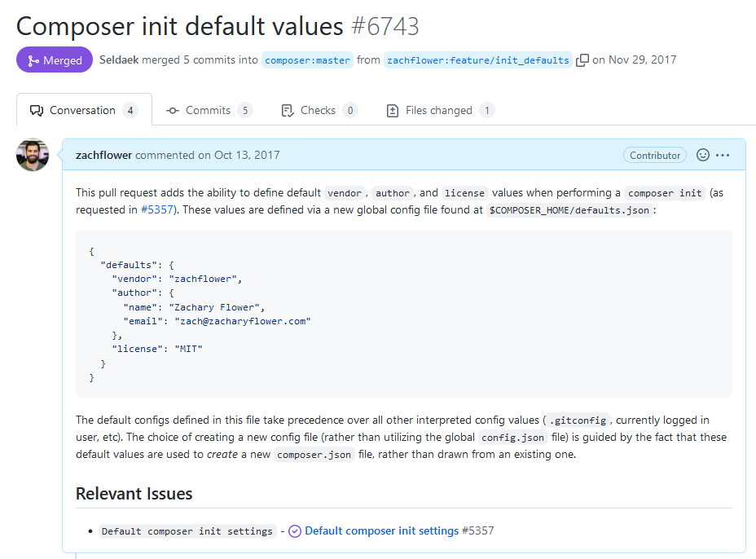Click the purple Merged status badge

(x=54, y=60)
